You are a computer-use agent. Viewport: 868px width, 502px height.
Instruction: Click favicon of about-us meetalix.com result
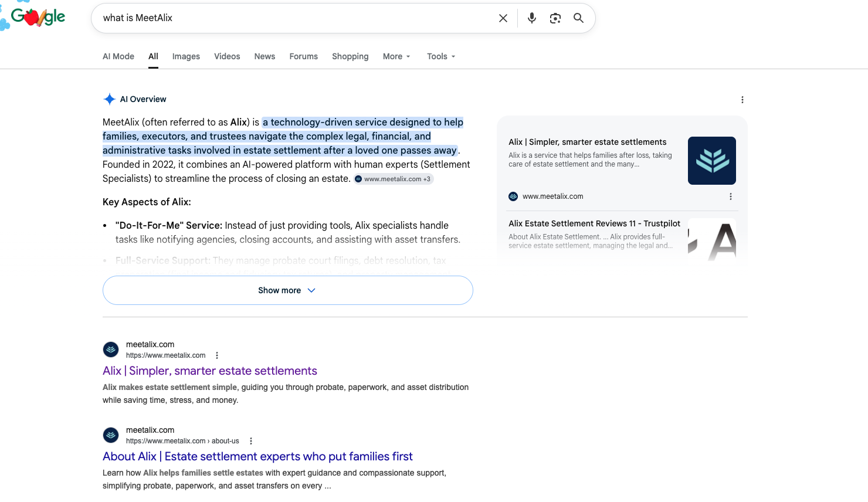point(111,435)
